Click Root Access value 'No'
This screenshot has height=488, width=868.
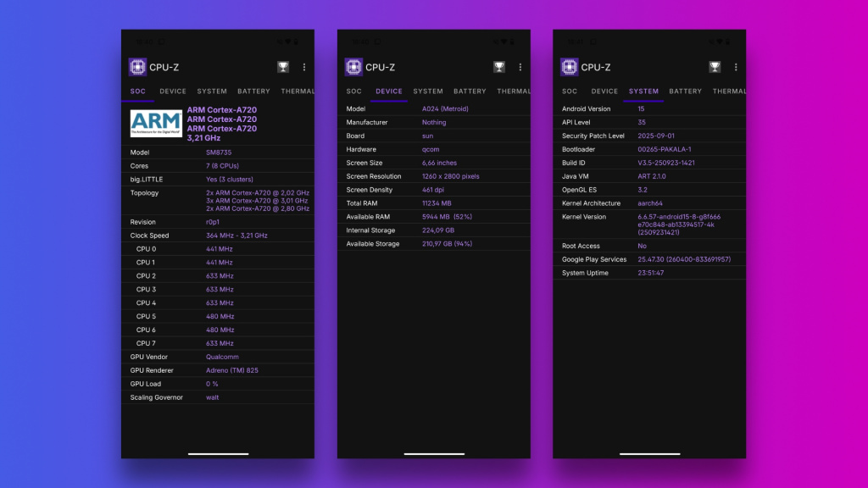[x=643, y=247]
